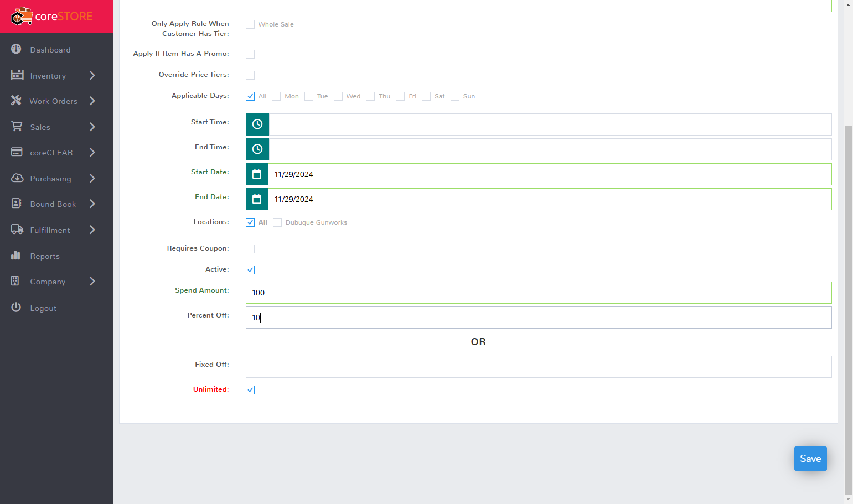Viewport: 853px width, 504px height.
Task: Click the coreSTORE logo icon
Action: coord(22,17)
